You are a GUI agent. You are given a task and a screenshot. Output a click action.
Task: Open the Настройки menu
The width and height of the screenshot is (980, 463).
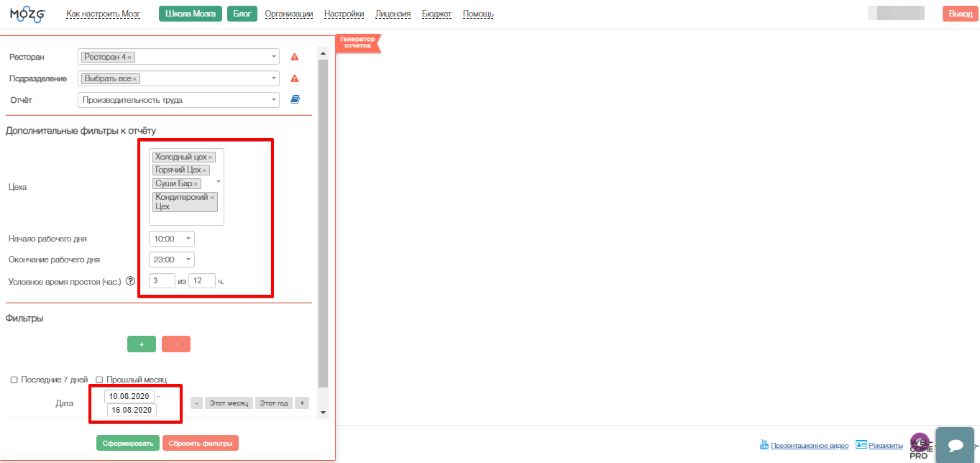(x=344, y=14)
